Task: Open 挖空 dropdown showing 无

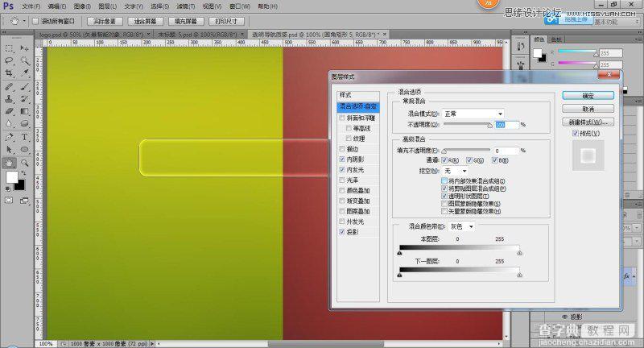Action: tap(456, 171)
